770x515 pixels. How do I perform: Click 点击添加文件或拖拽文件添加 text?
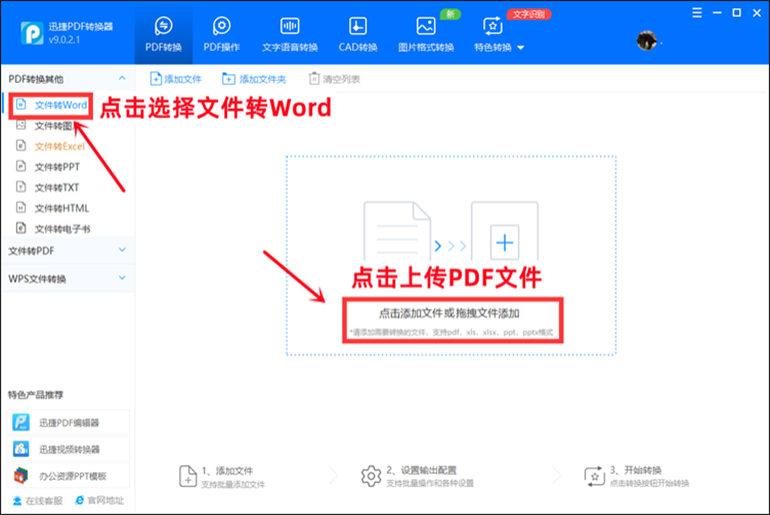[449, 313]
